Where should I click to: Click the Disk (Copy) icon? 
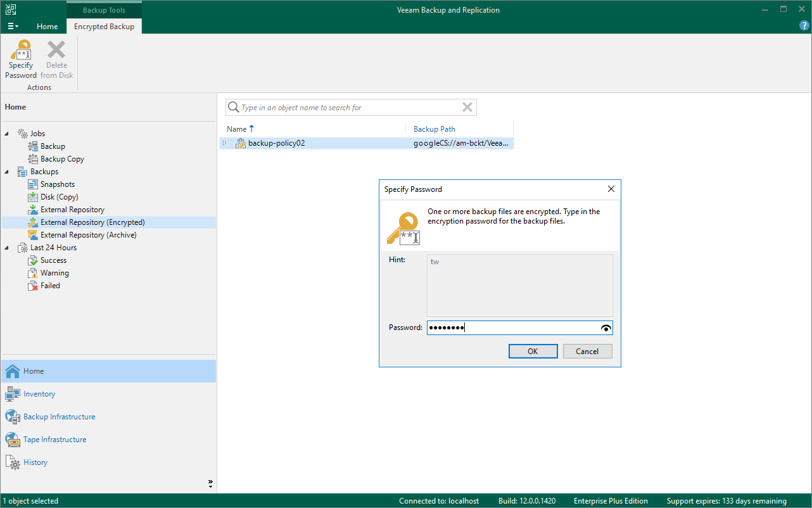click(x=33, y=197)
